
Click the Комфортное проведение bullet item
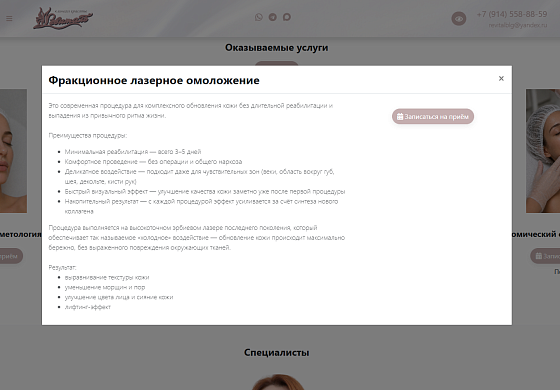pyautogui.click(x=153, y=161)
